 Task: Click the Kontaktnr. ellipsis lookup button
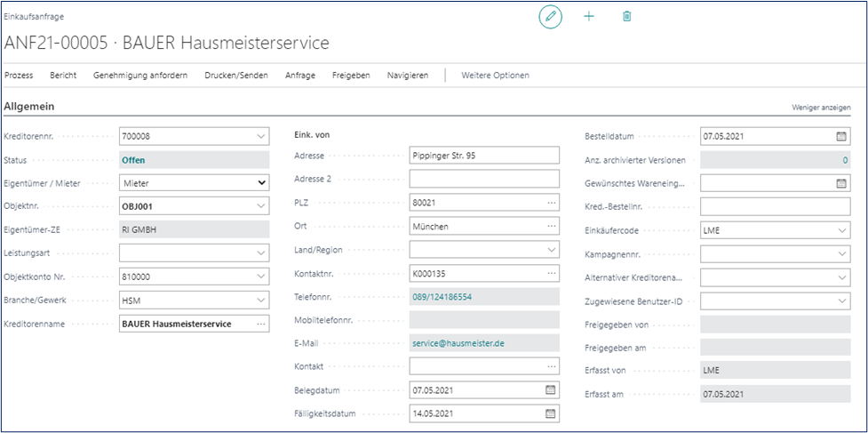click(x=551, y=272)
